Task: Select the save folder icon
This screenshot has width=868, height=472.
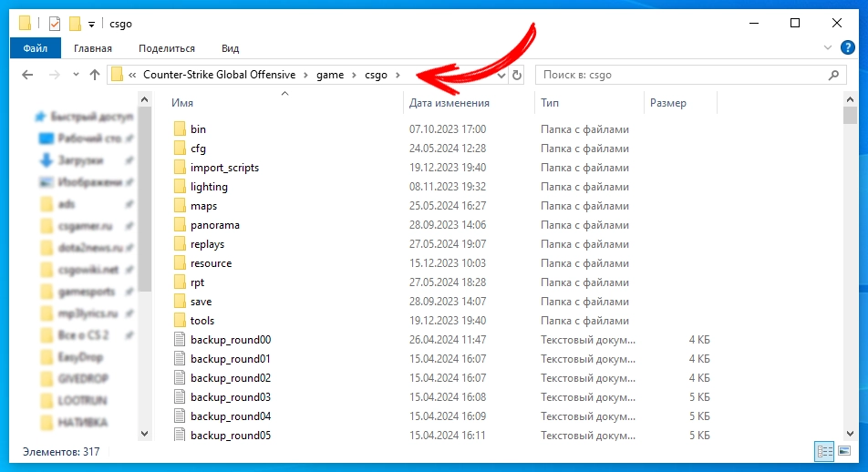Action: 180,302
